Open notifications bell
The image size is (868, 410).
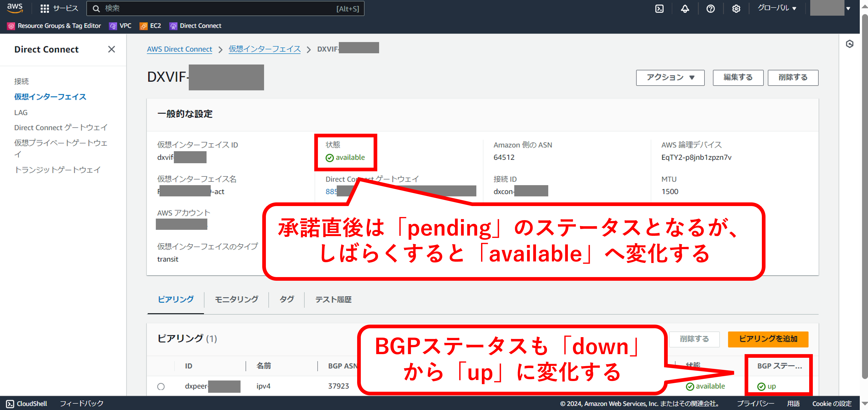685,9
